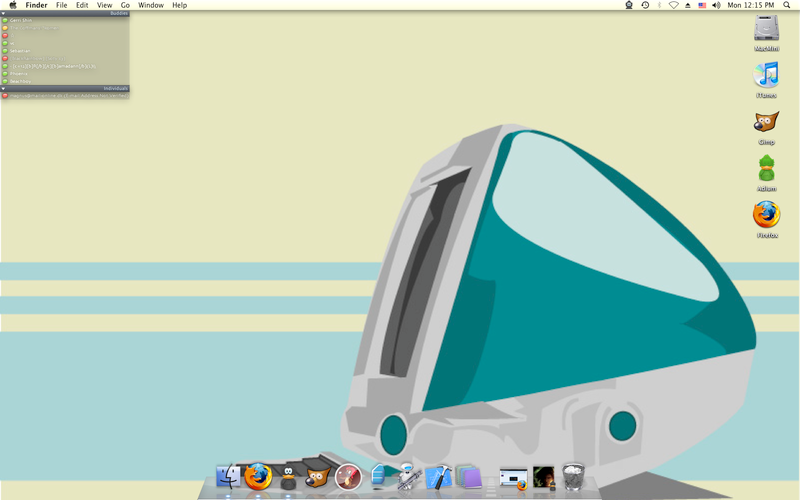Image resolution: width=800 pixels, height=500 pixels.
Task: Open the webcam menu bar icon
Action: (629, 5)
